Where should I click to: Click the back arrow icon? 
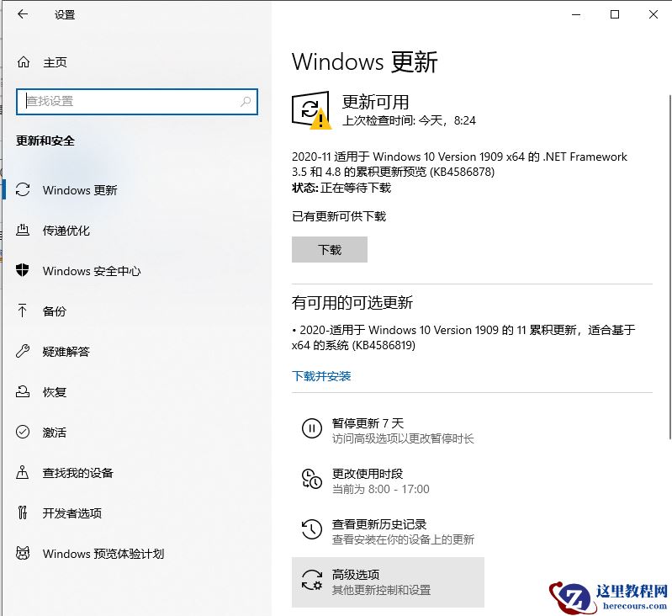point(23,14)
